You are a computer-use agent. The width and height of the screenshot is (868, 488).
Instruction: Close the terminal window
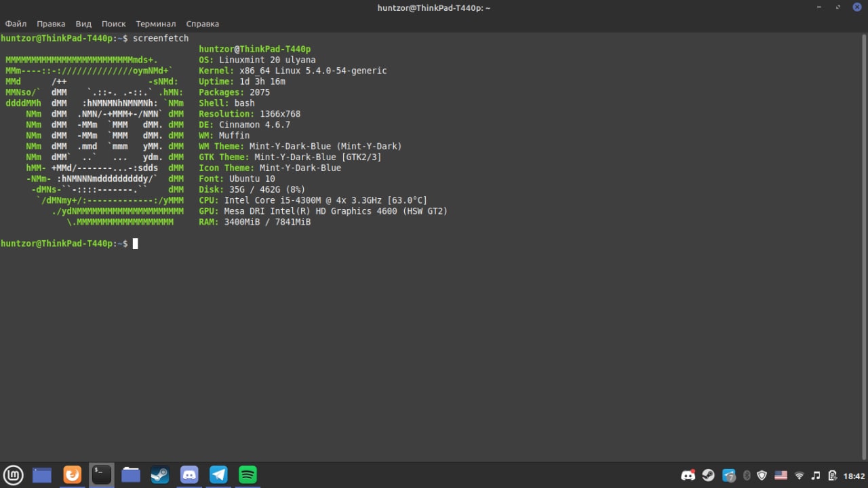point(856,7)
